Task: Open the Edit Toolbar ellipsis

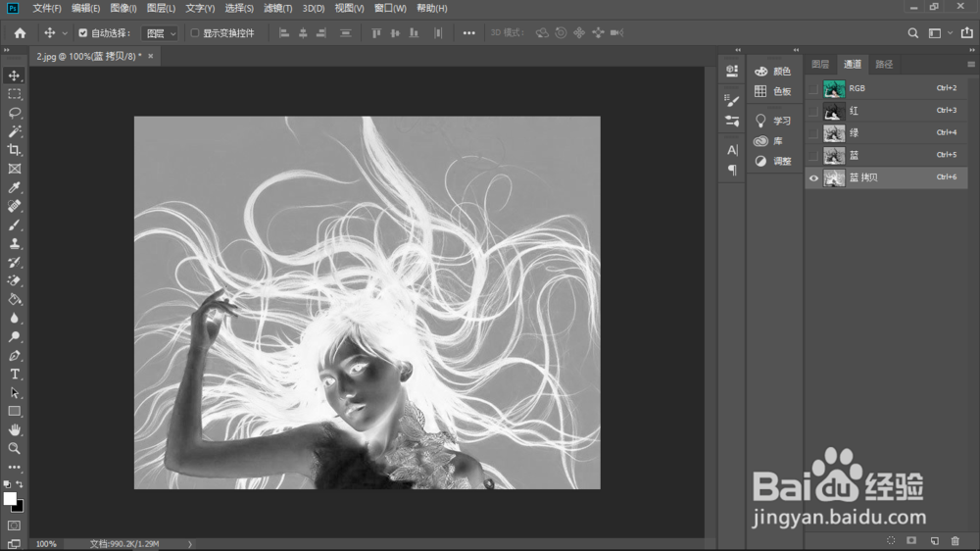Action: pos(15,468)
